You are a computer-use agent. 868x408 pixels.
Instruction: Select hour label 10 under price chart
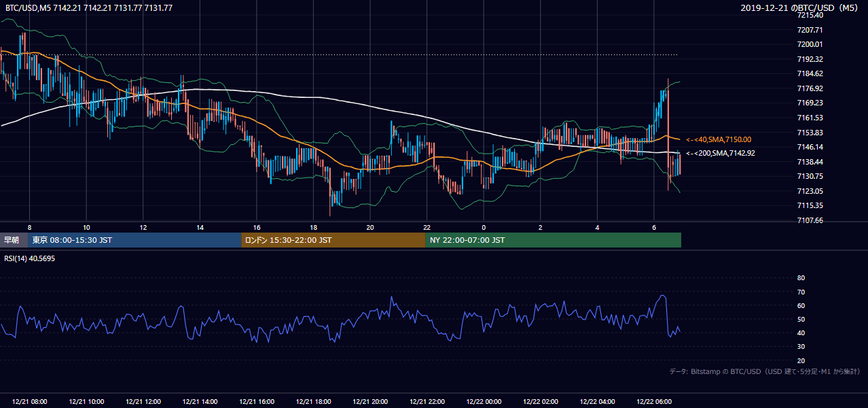[x=86, y=227]
